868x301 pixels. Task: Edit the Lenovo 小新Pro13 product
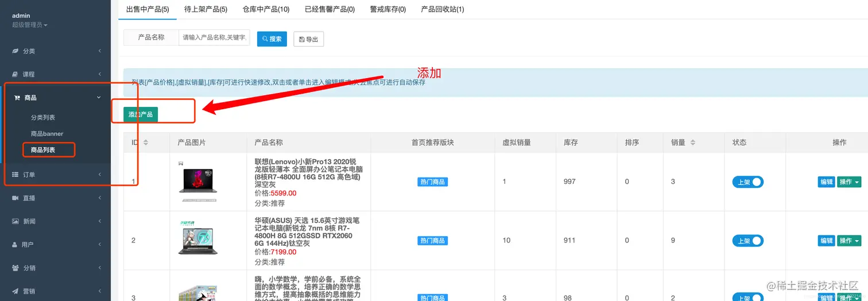[x=826, y=182]
